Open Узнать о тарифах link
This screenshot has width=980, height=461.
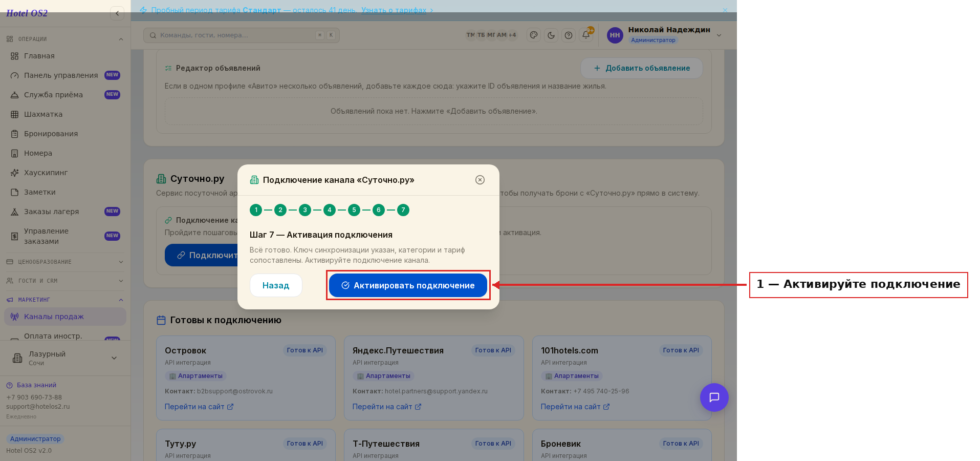394,10
